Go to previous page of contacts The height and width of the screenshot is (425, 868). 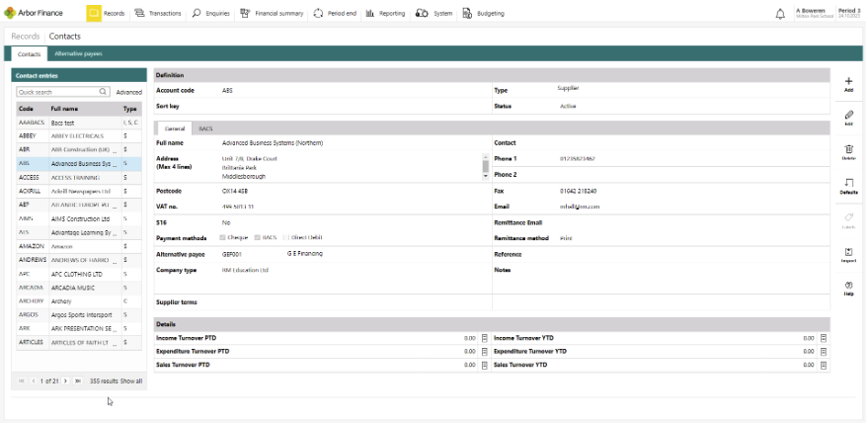[x=34, y=382]
